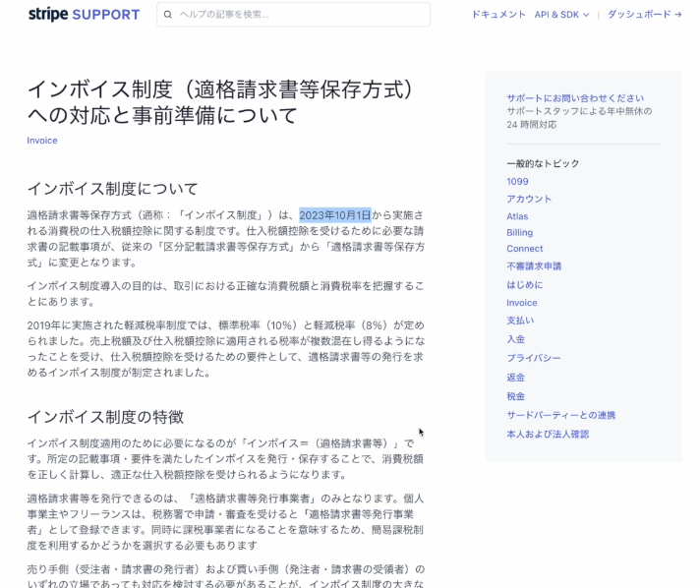
Task: Choose the Connect topic
Action: [524, 249]
